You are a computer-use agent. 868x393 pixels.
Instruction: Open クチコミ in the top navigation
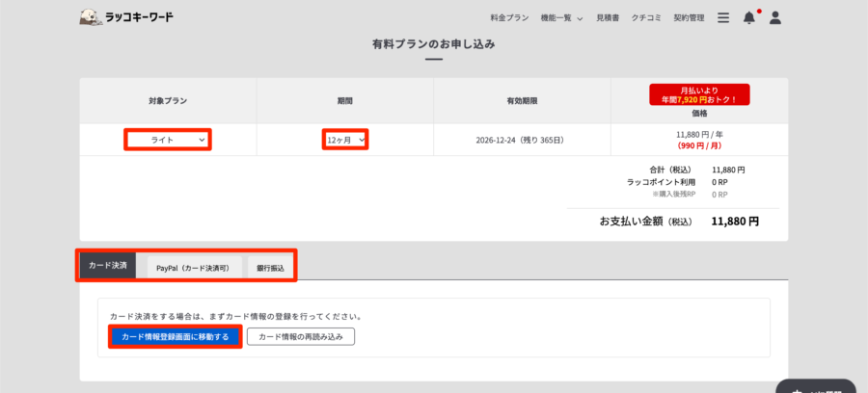coord(647,17)
